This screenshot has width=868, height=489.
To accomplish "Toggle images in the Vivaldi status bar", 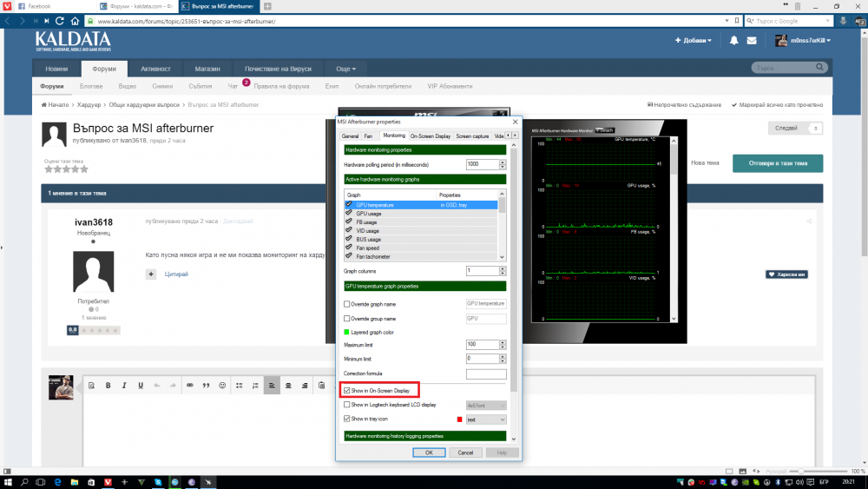I will pos(743,472).
